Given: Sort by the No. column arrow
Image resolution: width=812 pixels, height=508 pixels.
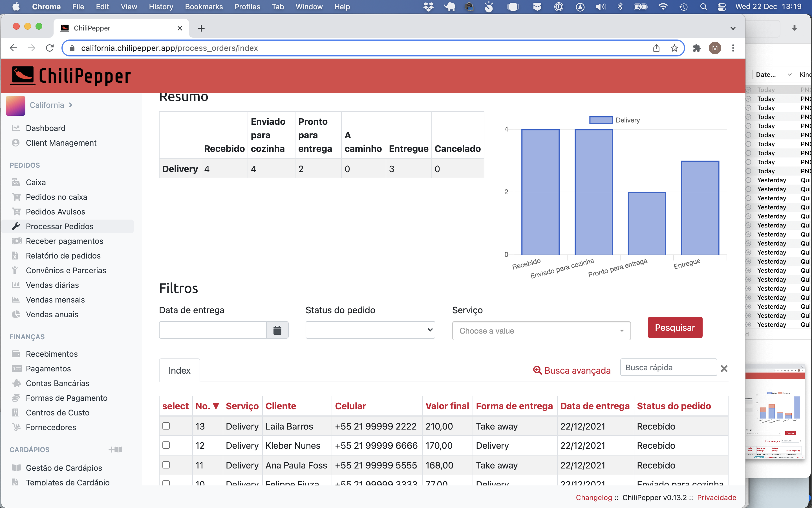Looking at the screenshot, I should click(x=216, y=406).
